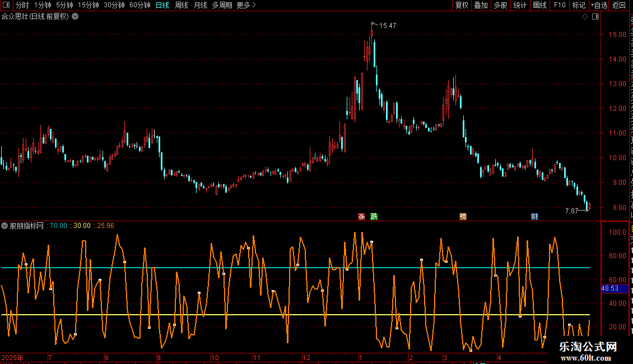Click the red 涨 event marker

click(361, 216)
